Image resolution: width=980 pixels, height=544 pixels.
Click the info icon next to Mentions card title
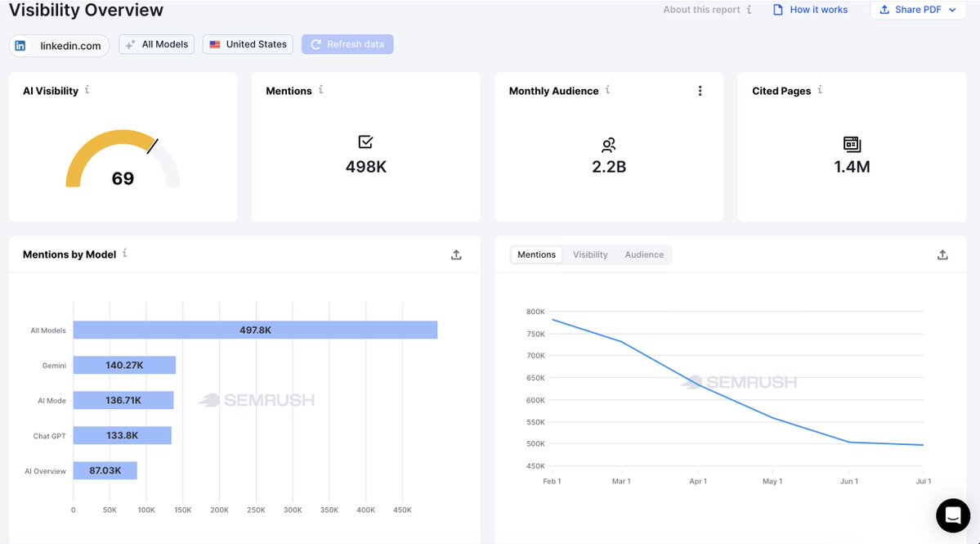point(320,90)
